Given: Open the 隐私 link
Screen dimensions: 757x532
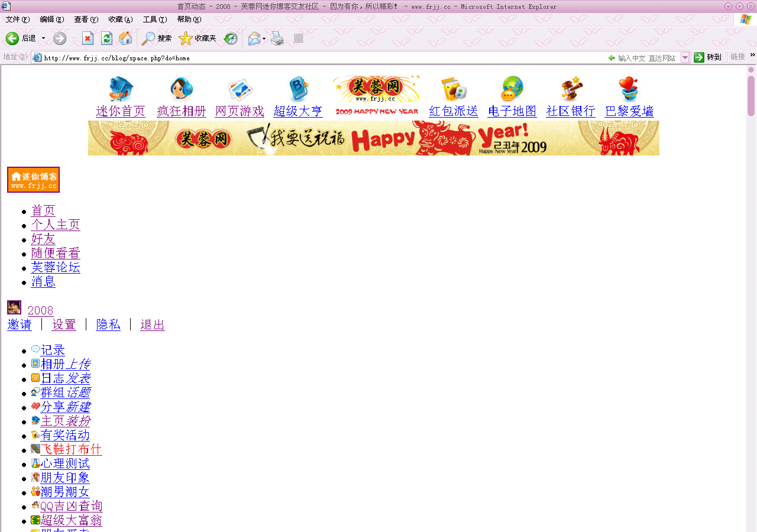Looking at the screenshot, I should tap(108, 325).
